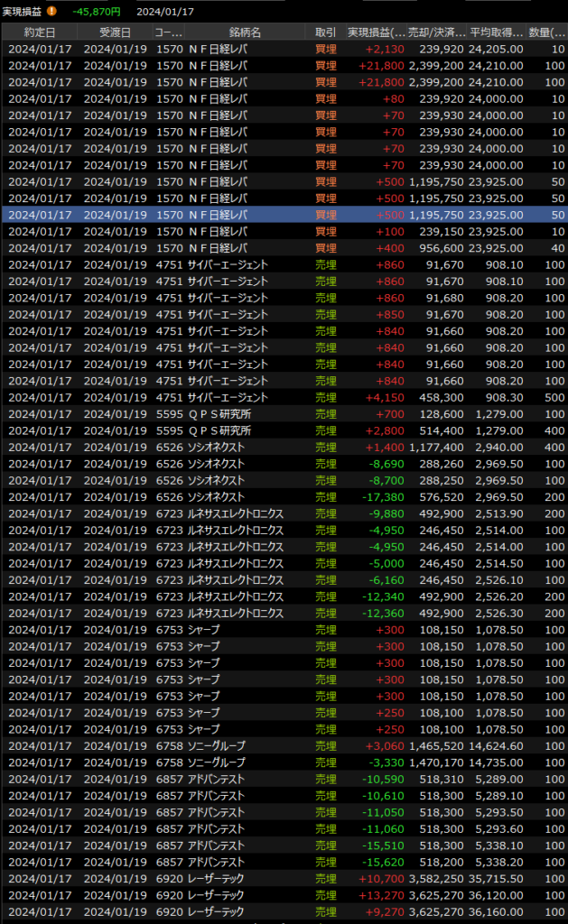Sort by the 実現損益 column header
The image size is (568, 924).
[375, 32]
